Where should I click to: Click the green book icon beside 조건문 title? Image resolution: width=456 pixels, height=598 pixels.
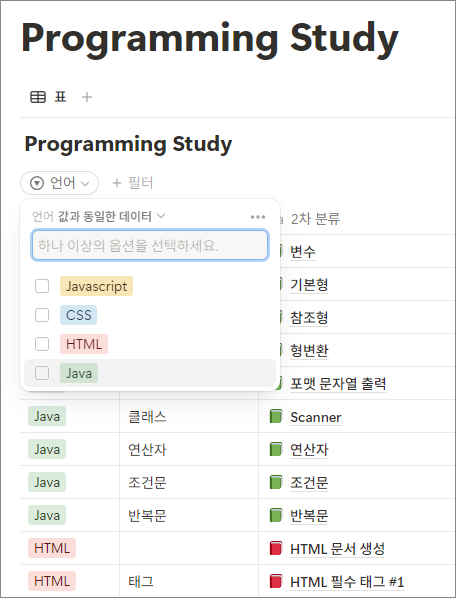276,482
